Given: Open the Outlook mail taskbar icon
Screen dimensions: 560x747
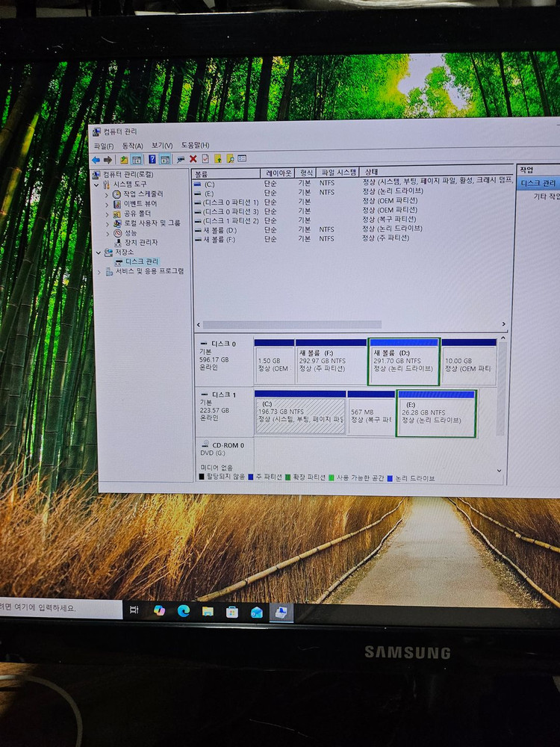Looking at the screenshot, I should click(x=257, y=613).
